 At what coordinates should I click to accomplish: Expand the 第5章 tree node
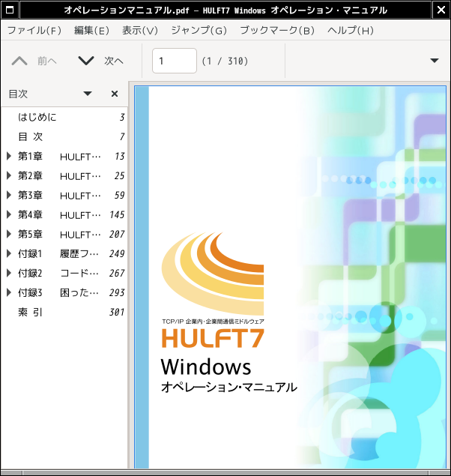[x=9, y=234]
